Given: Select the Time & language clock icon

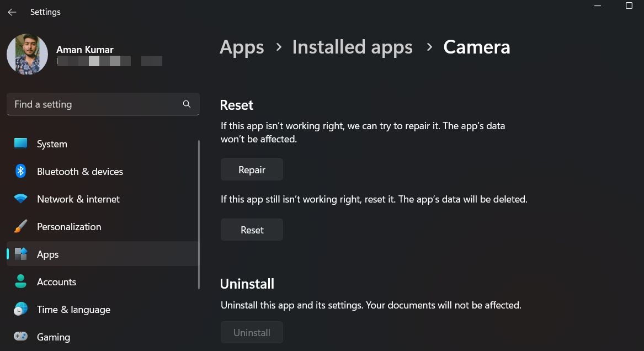Looking at the screenshot, I should pyautogui.click(x=20, y=309).
